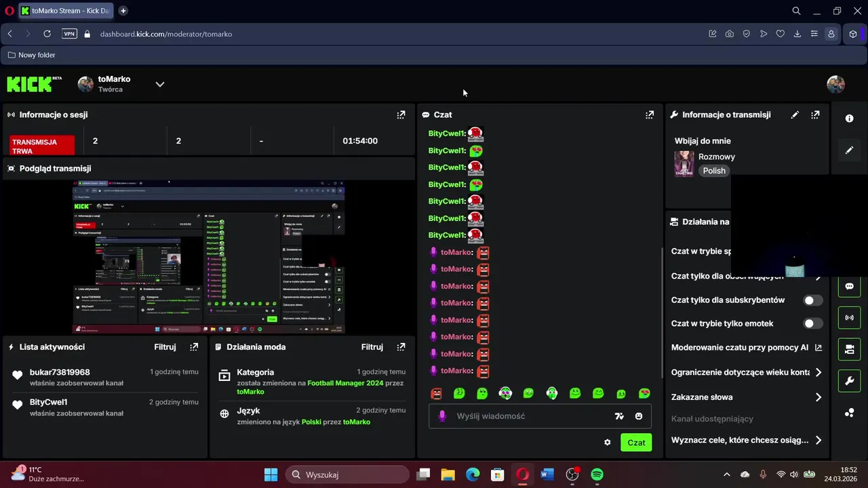This screenshot has width=868, height=488.
Task: Open the info panel in right sidebar
Action: pyautogui.click(x=849, y=119)
